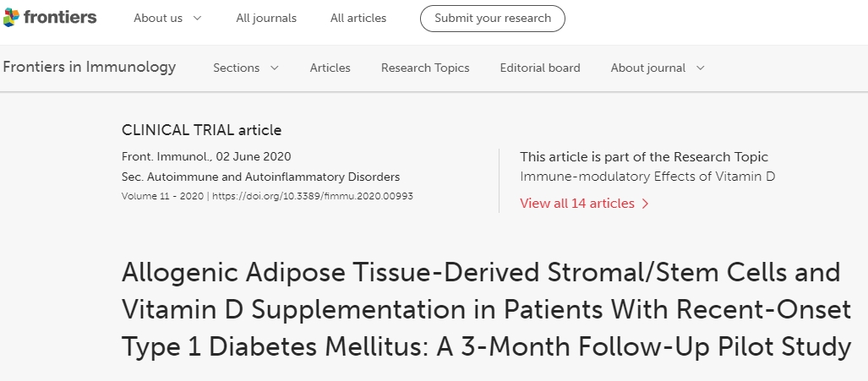Expand the Sections dropdown chevron
The image size is (868, 381).
274,68
